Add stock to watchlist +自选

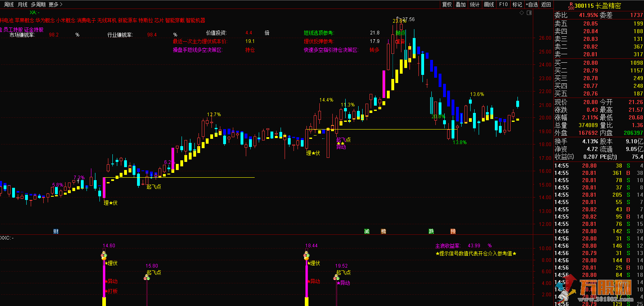[532, 4]
